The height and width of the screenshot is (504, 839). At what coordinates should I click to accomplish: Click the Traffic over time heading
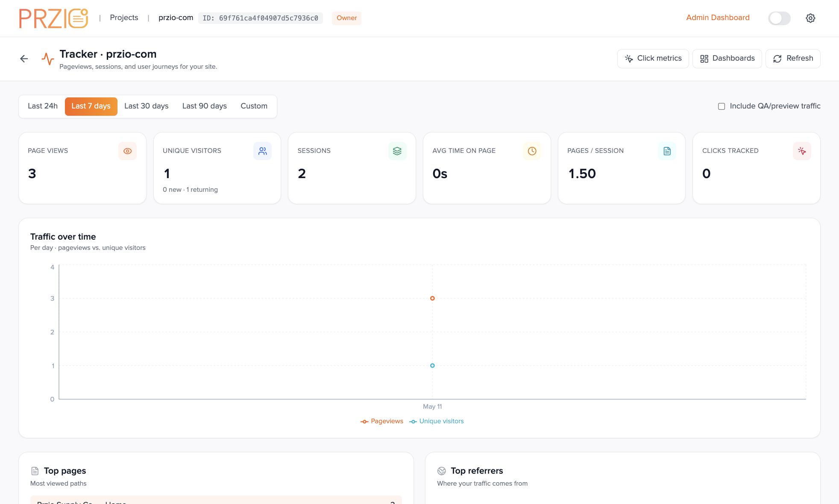tap(63, 237)
